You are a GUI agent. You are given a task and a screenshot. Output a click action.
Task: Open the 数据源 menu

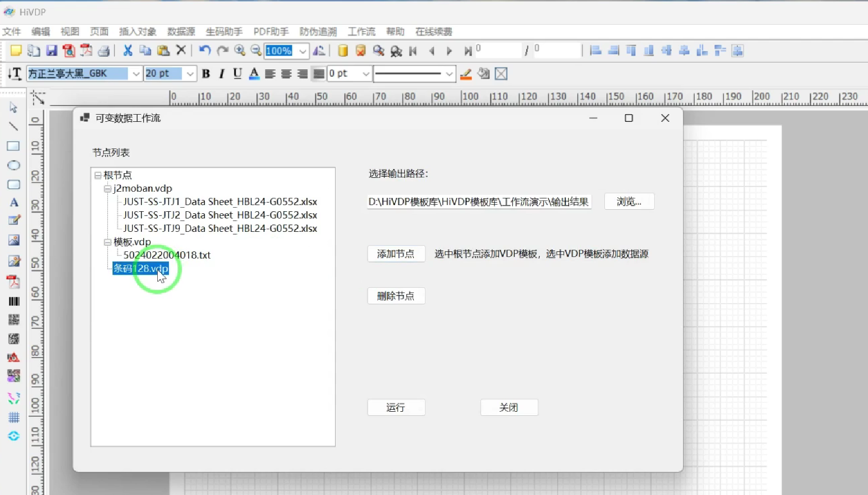[181, 32]
